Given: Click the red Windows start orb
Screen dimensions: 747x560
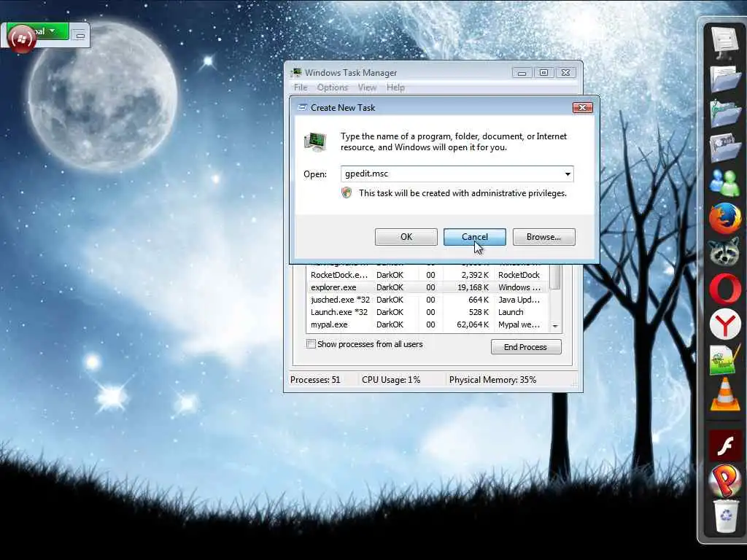Looking at the screenshot, I should click(x=22, y=39).
